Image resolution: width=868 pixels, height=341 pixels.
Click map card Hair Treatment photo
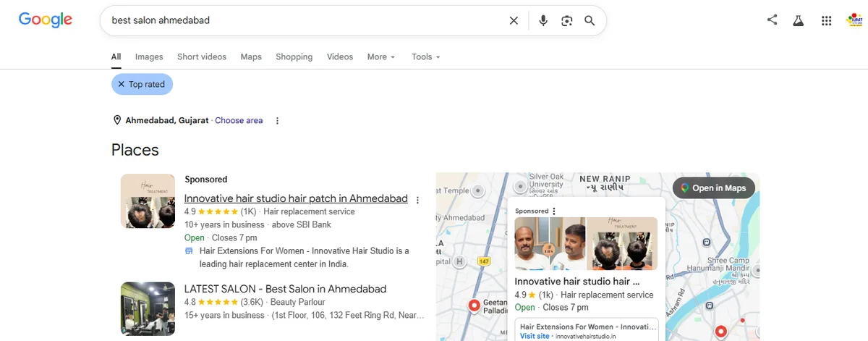click(x=621, y=244)
